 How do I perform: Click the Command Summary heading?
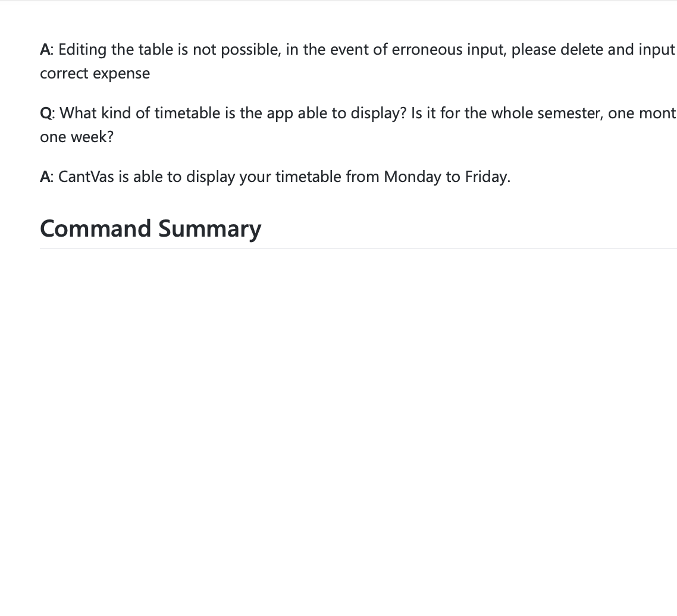pos(151,229)
